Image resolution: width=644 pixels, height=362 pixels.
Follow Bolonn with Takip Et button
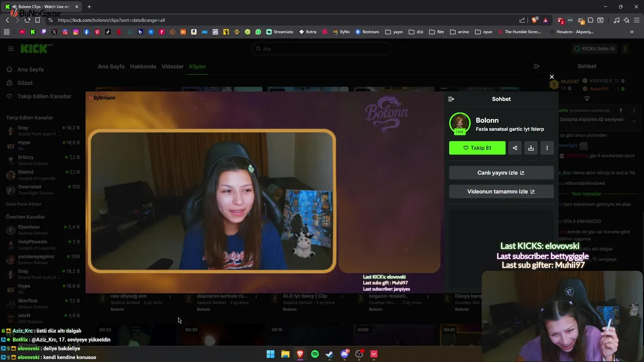tap(477, 148)
